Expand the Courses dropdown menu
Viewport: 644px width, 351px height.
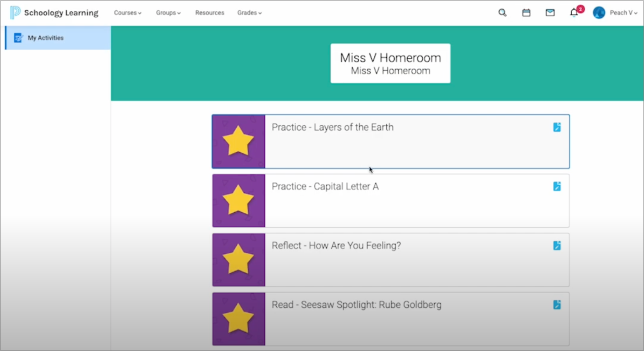pos(127,13)
